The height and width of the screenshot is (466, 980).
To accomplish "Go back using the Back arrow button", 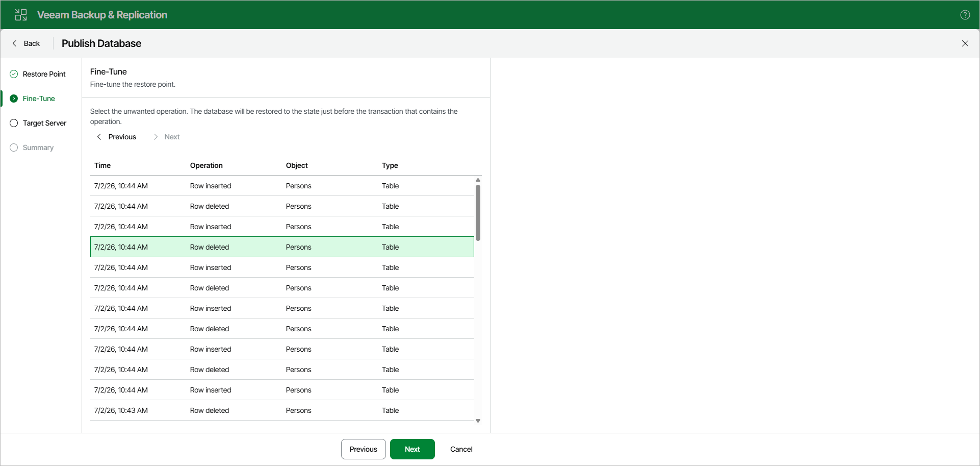I will pos(26,43).
